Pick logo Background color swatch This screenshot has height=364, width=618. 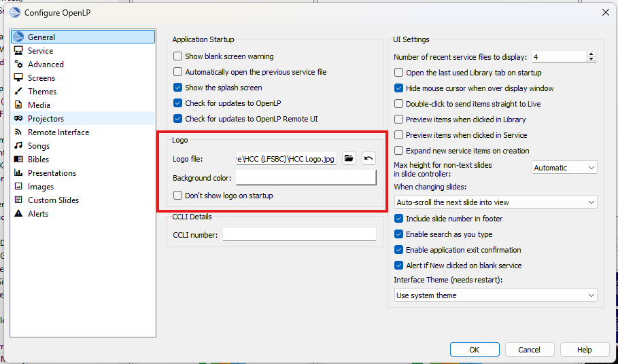tap(305, 178)
